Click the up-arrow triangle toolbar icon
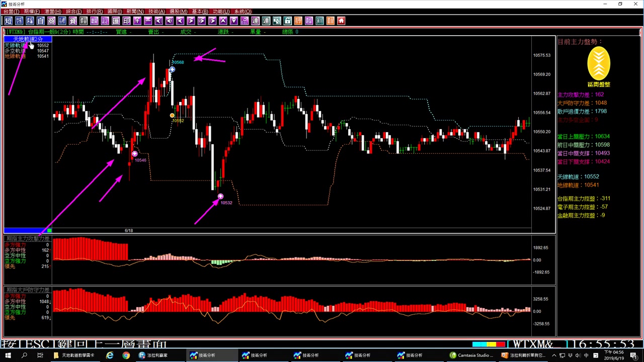Image resolution: width=644 pixels, height=362 pixels. (223, 21)
